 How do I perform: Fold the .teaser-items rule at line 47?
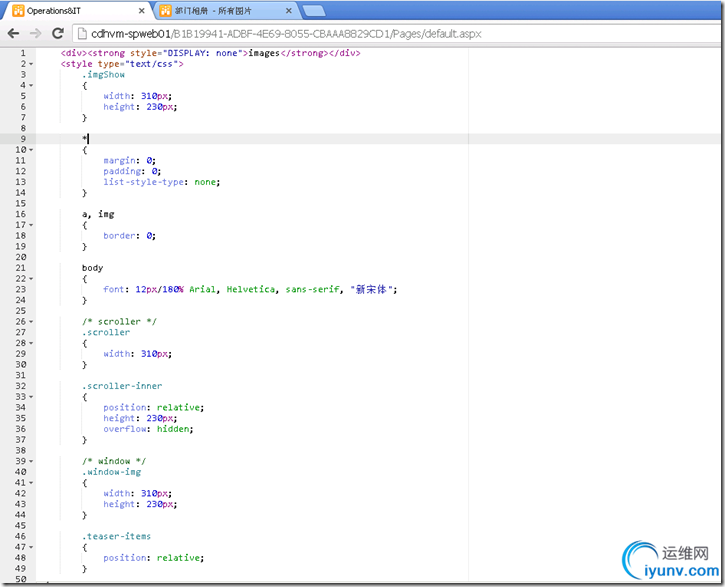coord(31,547)
